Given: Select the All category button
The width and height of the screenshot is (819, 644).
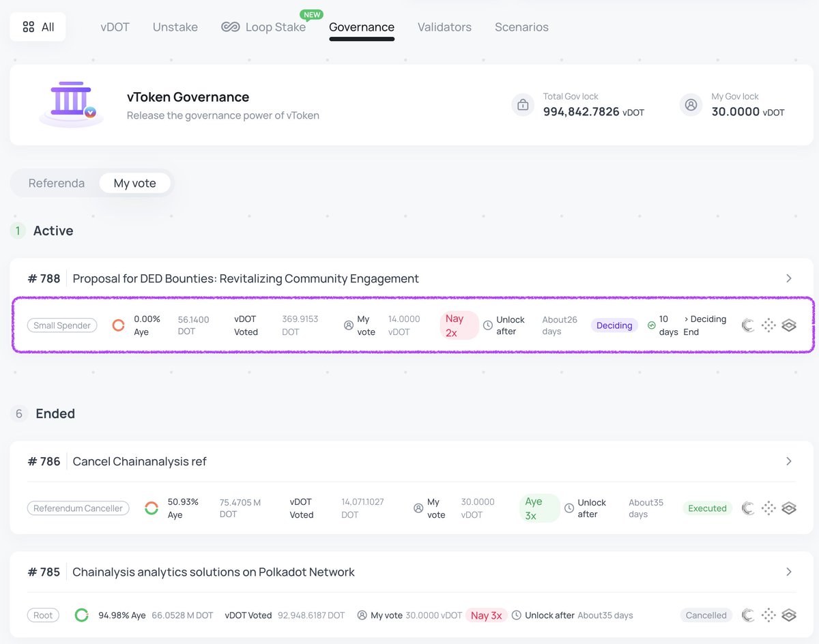Looking at the screenshot, I should [x=38, y=27].
